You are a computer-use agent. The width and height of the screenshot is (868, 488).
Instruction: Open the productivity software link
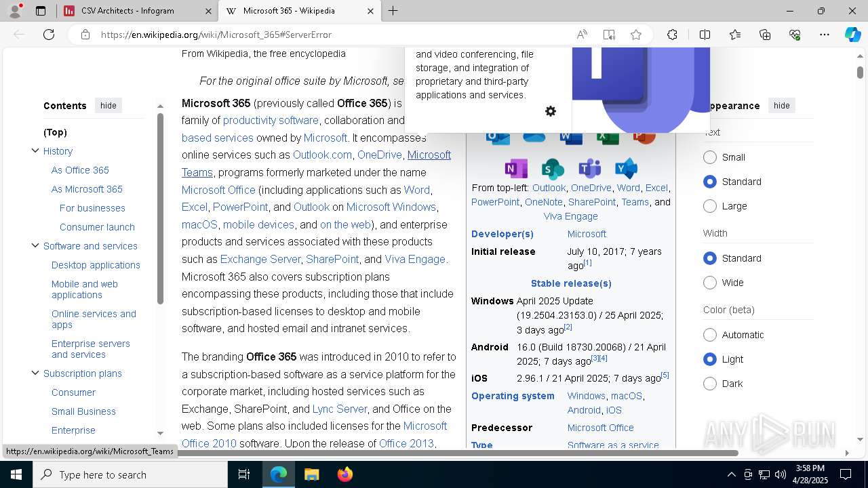click(271, 120)
